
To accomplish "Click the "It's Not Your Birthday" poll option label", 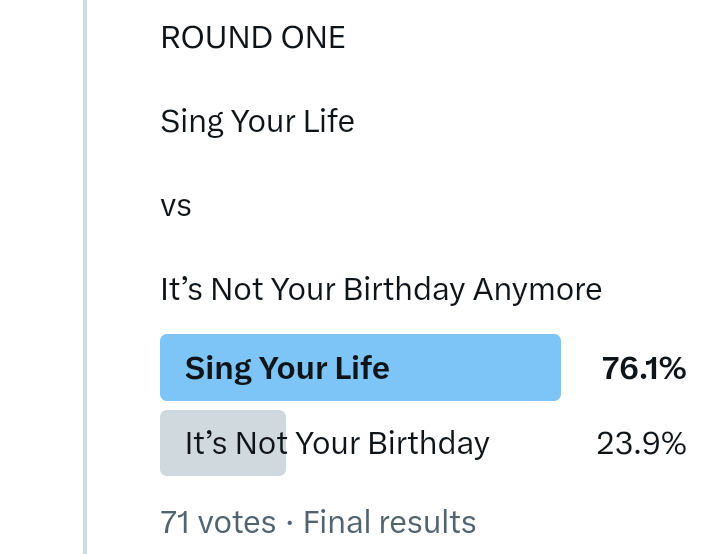I will [337, 443].
